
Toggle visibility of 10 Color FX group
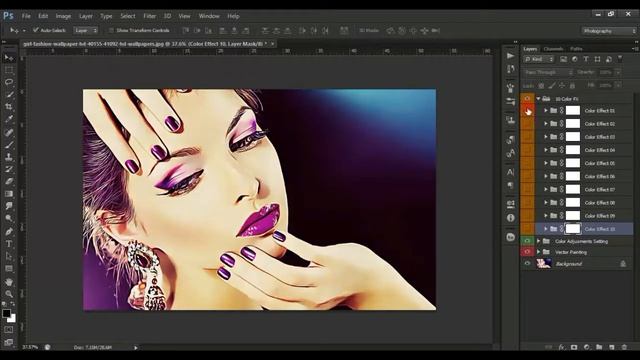pos(527,99)
